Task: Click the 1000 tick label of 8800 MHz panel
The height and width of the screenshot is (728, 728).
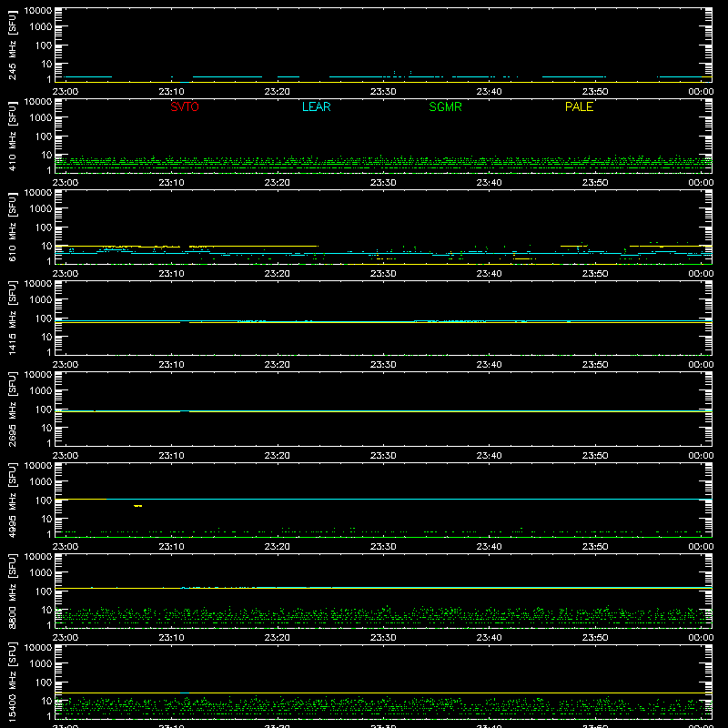Action: pos(41,573)
